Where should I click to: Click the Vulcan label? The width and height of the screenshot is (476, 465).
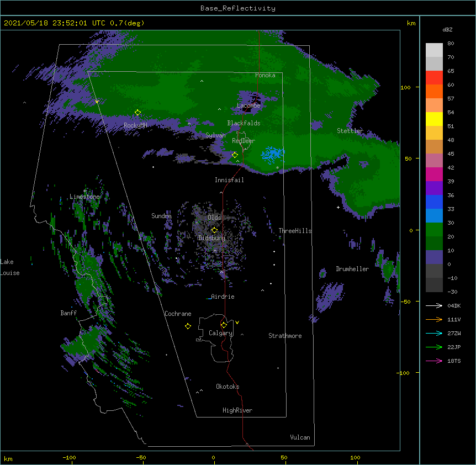click(x=300, y=437)
